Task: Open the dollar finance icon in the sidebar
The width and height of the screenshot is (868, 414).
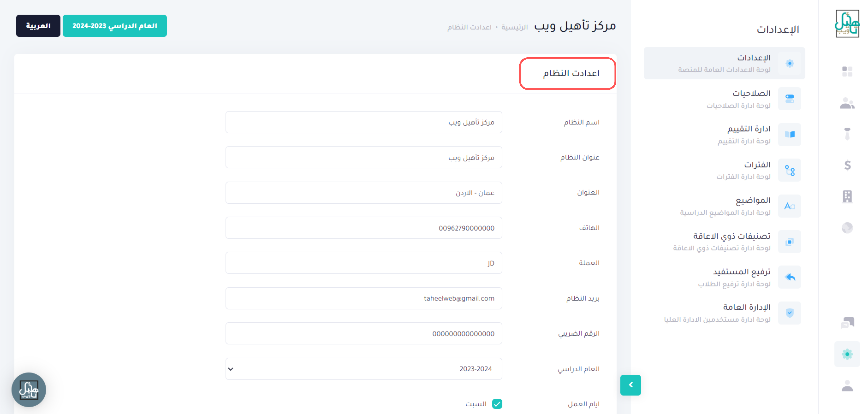Action: [847, 165]
